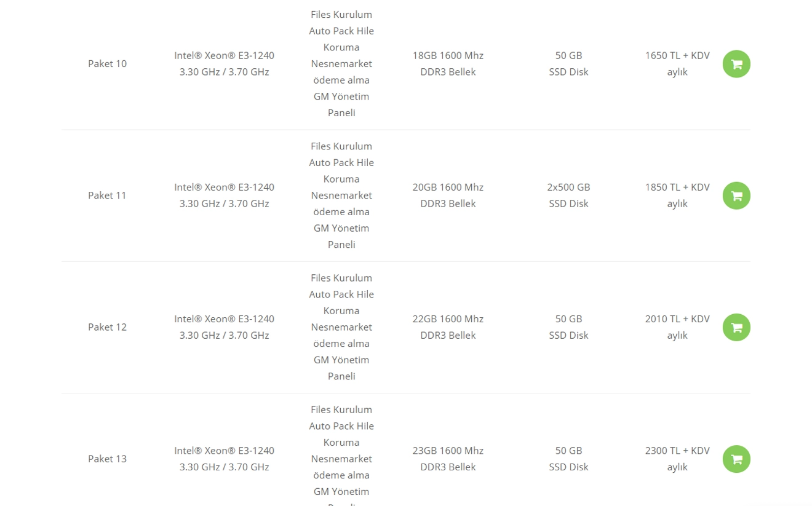
Task: Select the Paket 13 package name
Action: (x=107, y=458)
